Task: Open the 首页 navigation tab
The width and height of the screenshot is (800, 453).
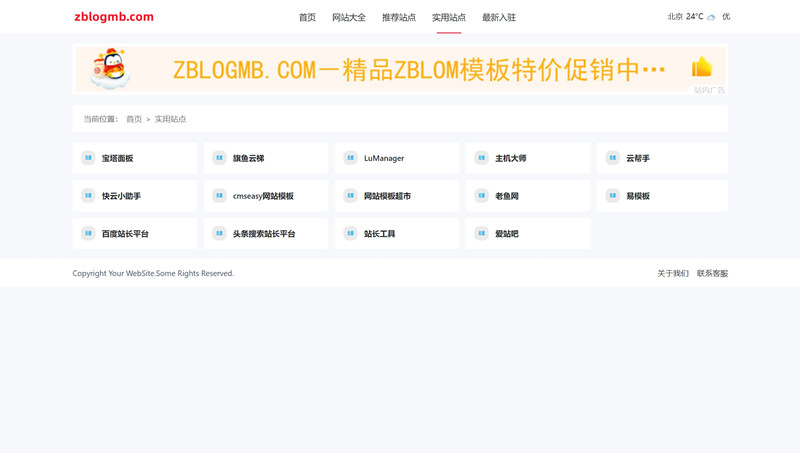Action: 307,17
